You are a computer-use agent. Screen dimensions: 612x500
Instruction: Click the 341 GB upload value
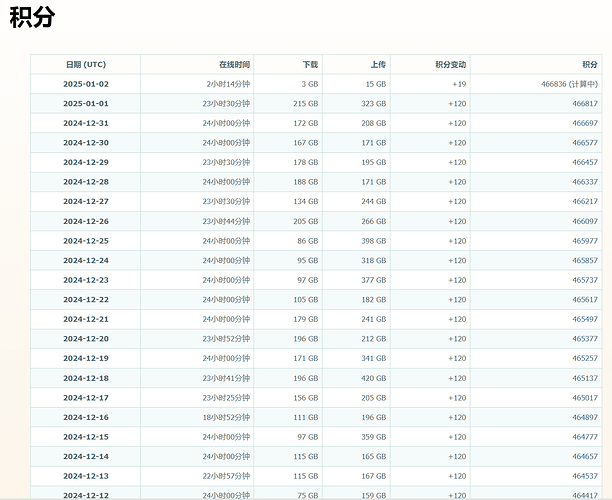374,358
